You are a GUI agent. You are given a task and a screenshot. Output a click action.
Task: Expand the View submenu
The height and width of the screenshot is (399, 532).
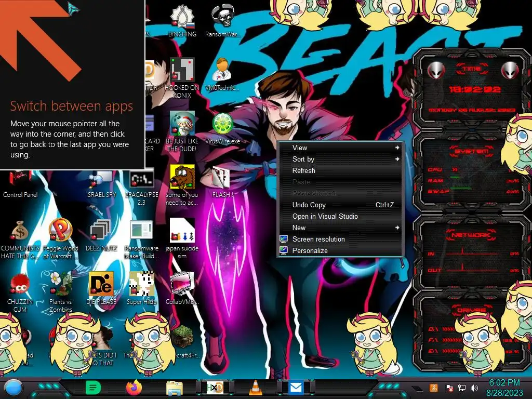(340, 148)
